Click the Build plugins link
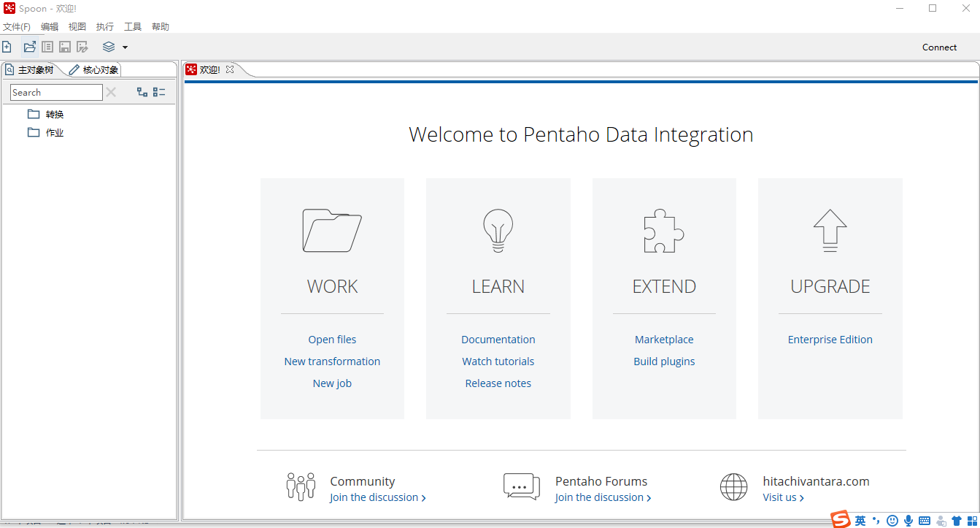Viewport: 980px width, 528px height. (x=664, y=361)
